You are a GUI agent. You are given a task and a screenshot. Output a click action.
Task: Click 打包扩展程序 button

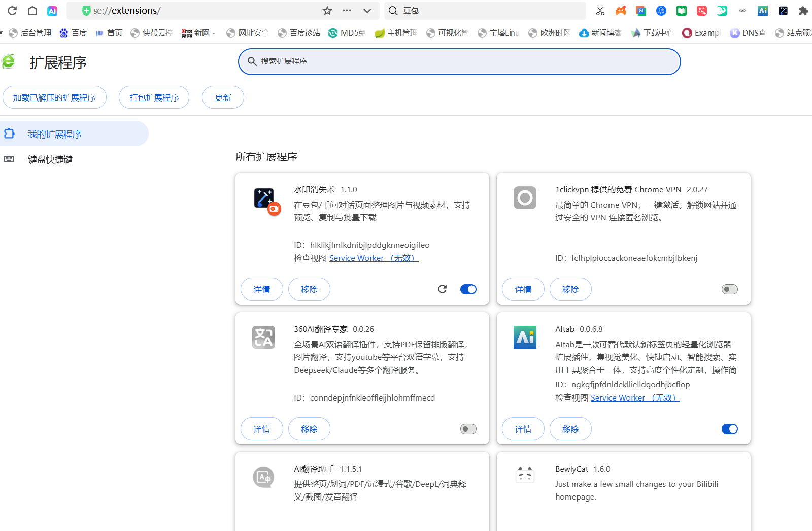pos(154,97)
